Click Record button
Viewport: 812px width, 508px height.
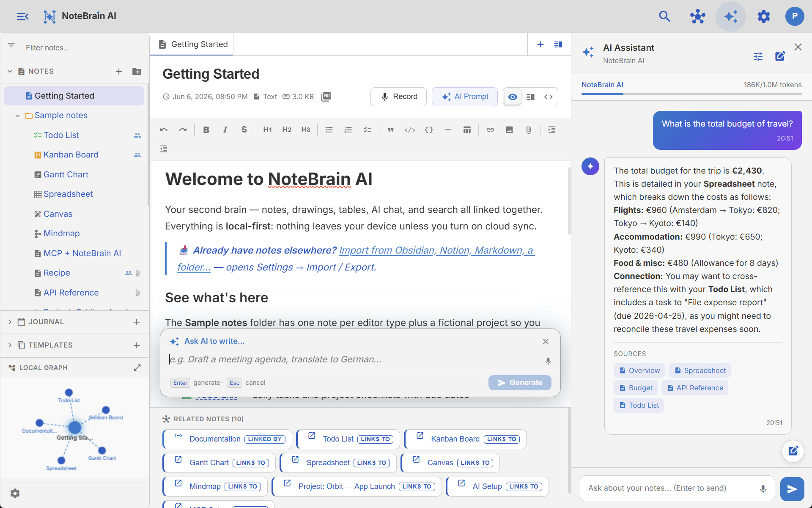398,97
